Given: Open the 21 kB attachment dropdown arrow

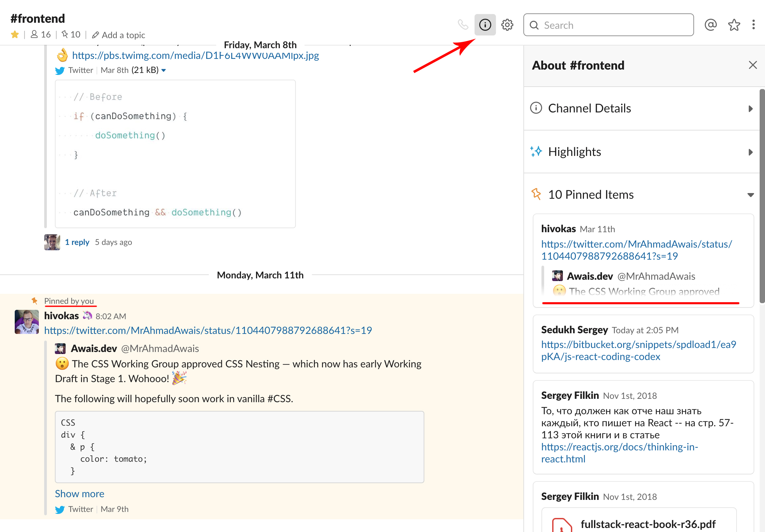Looking at the screenshot, I should (164, 70).
